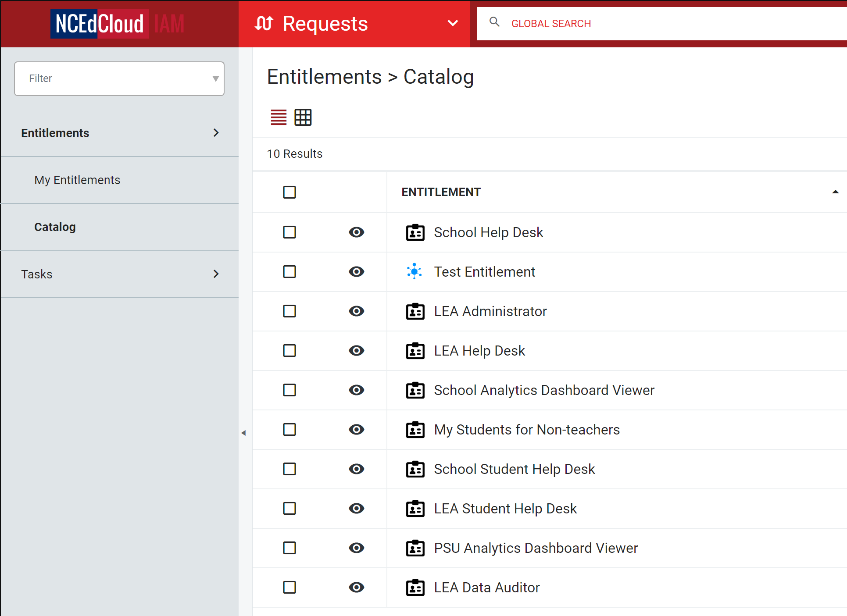The height and width of the screenshot is (616, 847).
Task: Check LEA Student Help Desk checkbox
Action: [289, 509]
